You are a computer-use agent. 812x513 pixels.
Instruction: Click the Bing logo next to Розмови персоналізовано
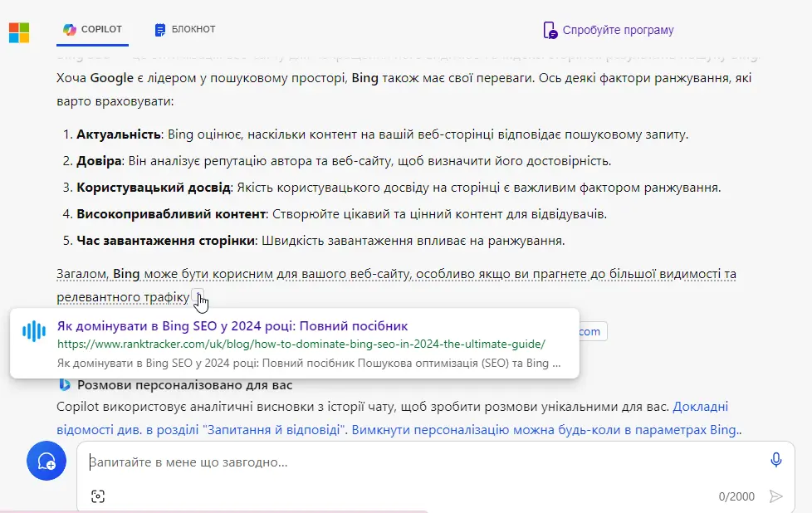coord(65,384)
